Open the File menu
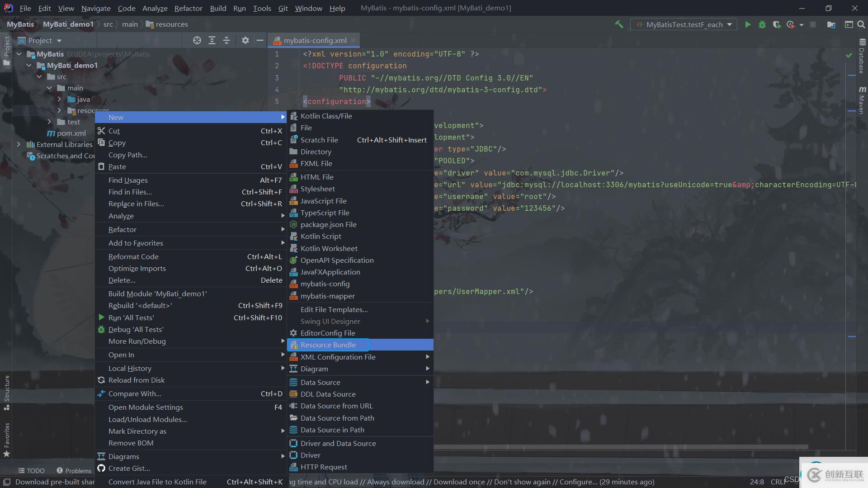868x488 pixels. coord(25,8)
